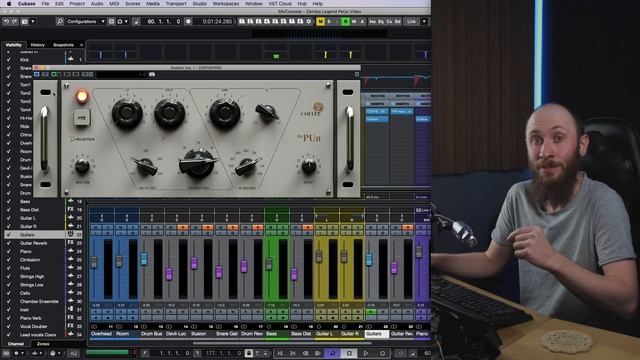Image resolution: width=640 pixels, height=360 pixels.
Task: Click the plugin's right output level slider
Action: pyautogui.click(x=350, y=139)
